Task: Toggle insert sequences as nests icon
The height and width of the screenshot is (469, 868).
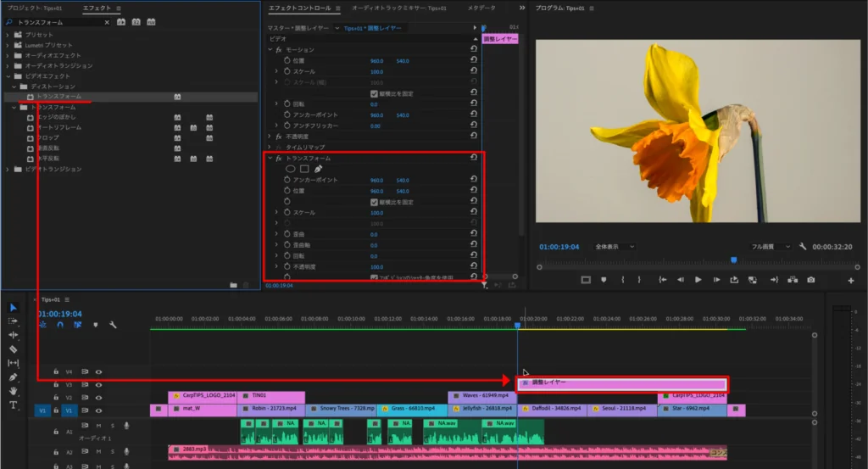Action: [42, 325]
